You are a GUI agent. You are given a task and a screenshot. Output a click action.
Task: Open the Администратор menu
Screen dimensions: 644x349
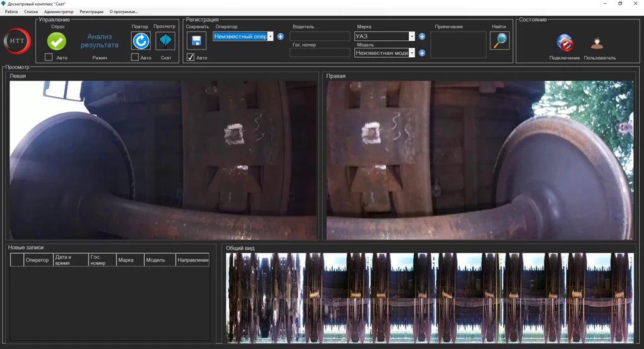58,11
